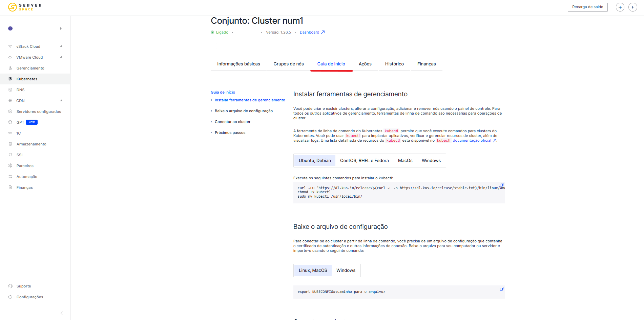644x320 pixels.
Task: Select the Windows kubectl install tab
Action: coord(431,161)
